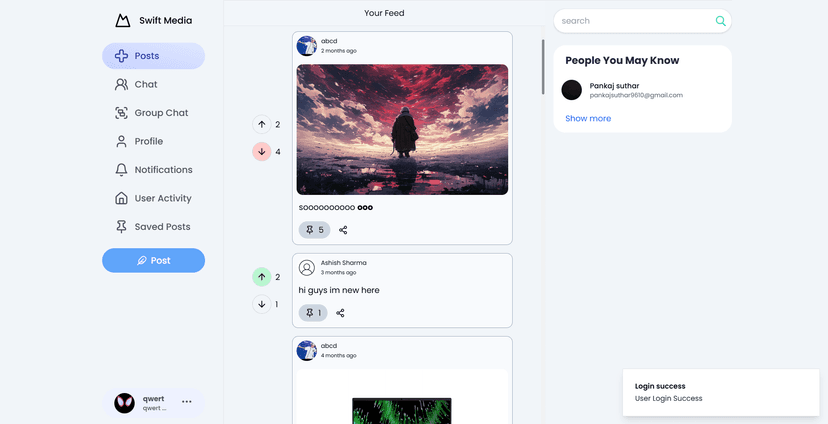Click the '2 months ago' timestamp
This screenshot has width=828, height=424.
pyautogui.click(x=338, y=51)
